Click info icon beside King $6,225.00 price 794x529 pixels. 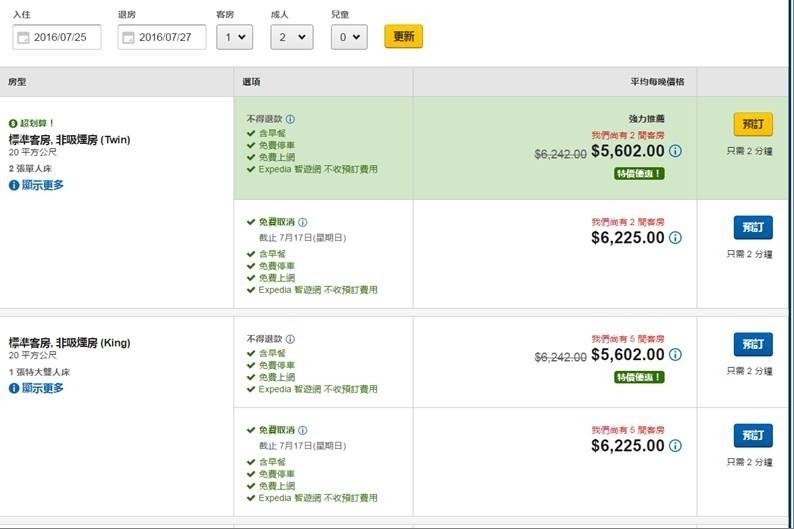(675, 445)
